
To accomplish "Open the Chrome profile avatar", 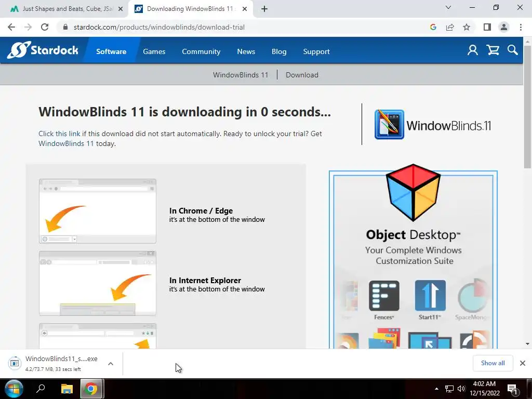I will point(504,27).
